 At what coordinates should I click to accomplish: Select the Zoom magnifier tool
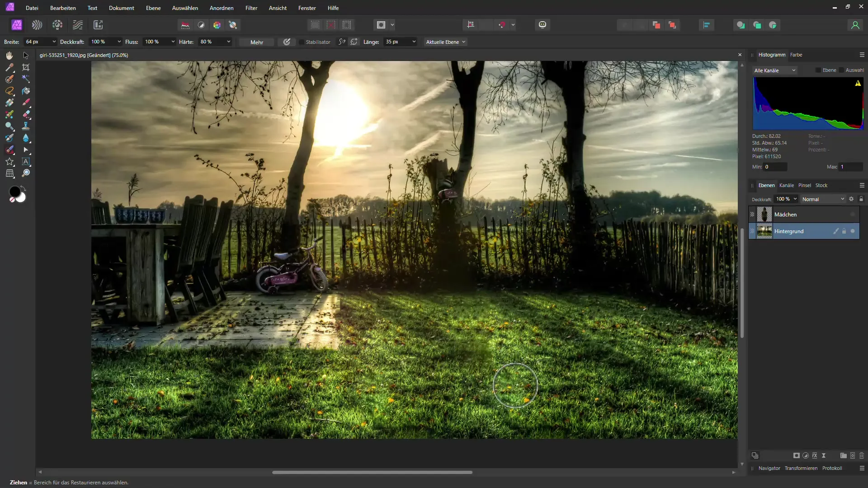pyautogui.click(x=26, y=173)
